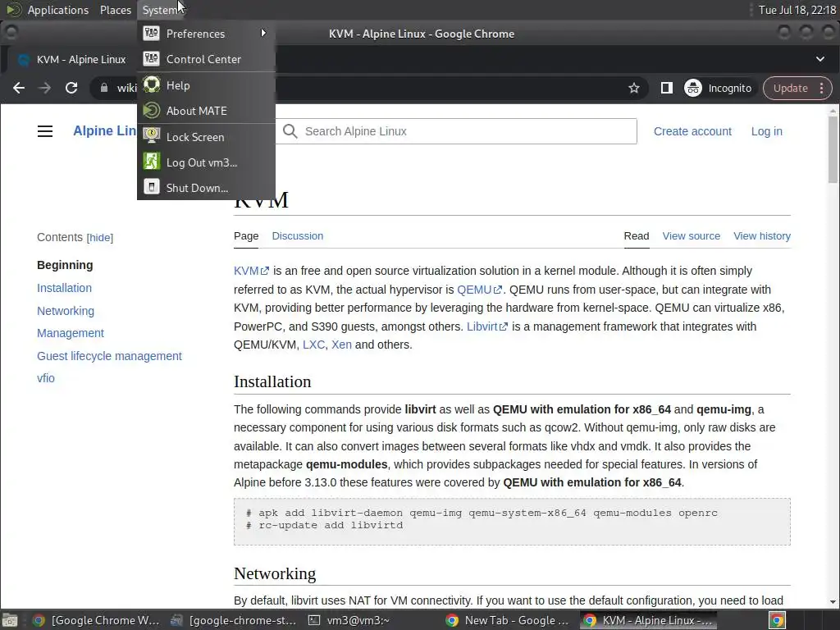Open the Applications menu
Screen dimensions: 840x630
click(58, 10)
